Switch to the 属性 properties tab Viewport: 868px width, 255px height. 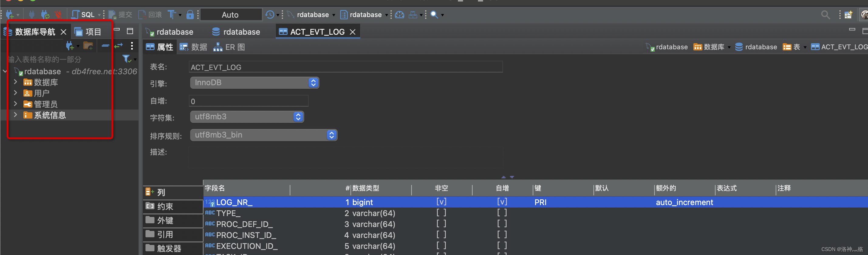160,47
